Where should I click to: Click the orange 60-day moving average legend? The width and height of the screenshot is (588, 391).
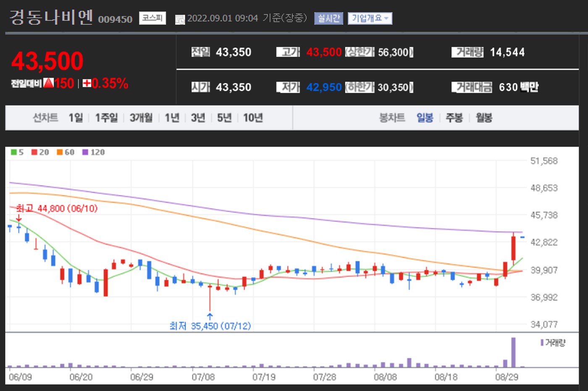pyautogui.click(x=66, y=152)
